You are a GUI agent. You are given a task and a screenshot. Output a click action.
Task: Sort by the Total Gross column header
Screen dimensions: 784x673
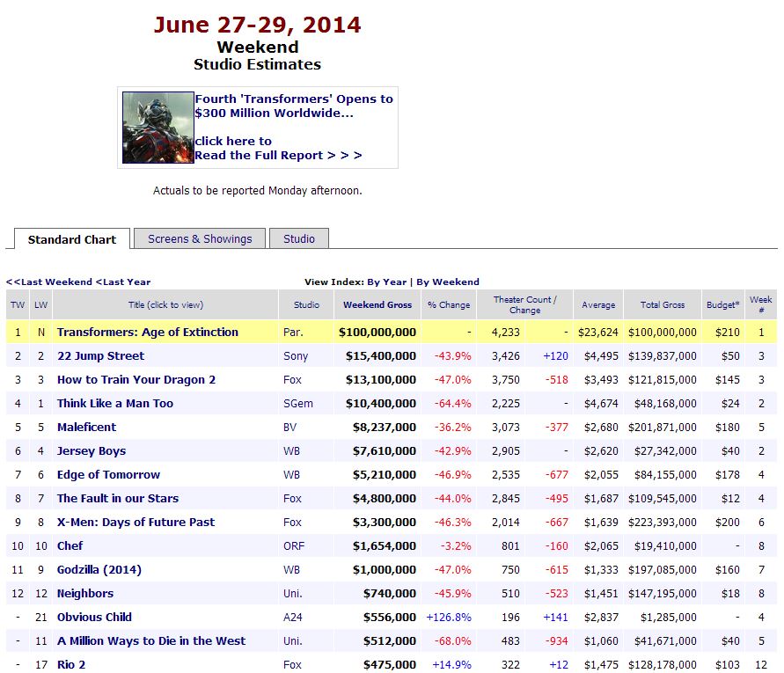[662, 304]
